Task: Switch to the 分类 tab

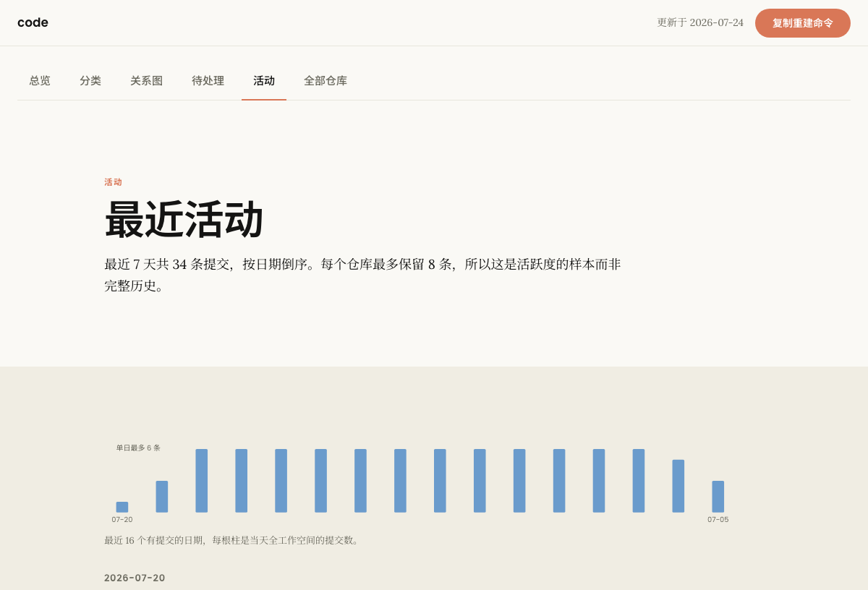Action: pos(90,81)
